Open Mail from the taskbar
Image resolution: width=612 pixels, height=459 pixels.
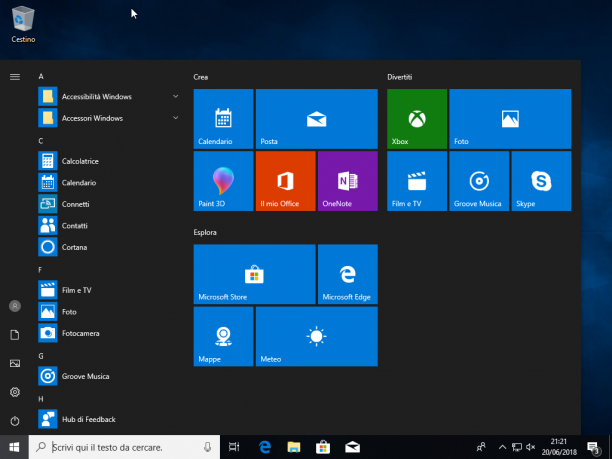click(352, 447)
